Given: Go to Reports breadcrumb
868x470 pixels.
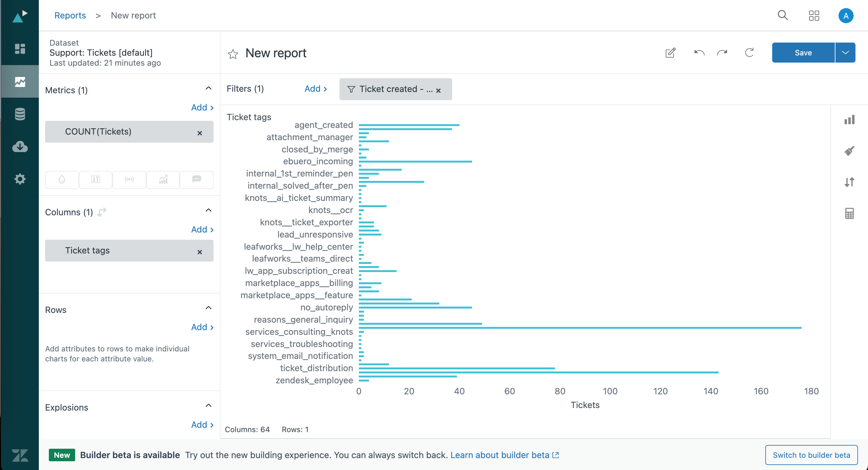Looking at the screenshot, I should [x=70, y=15].
